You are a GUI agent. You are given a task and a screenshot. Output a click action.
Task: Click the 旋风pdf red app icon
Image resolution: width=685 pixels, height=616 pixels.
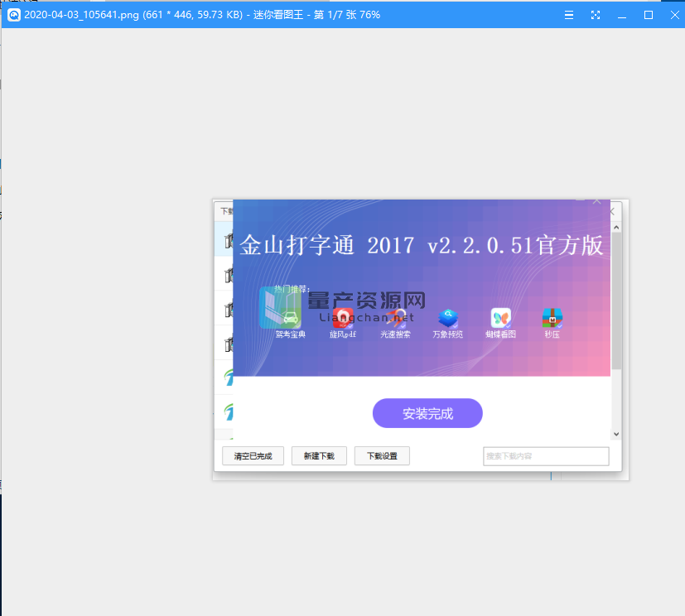point(343,318)
